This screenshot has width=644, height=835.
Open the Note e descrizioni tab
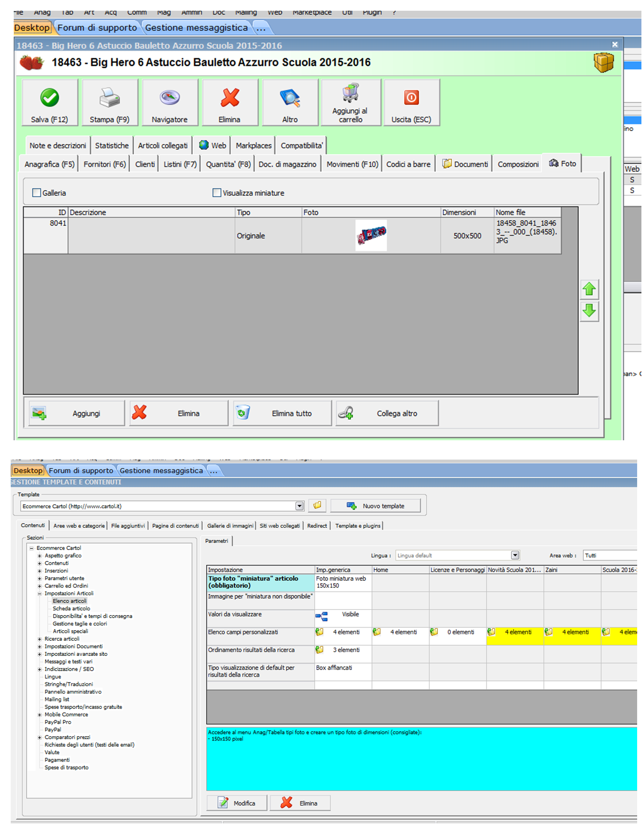pos(58,146)
